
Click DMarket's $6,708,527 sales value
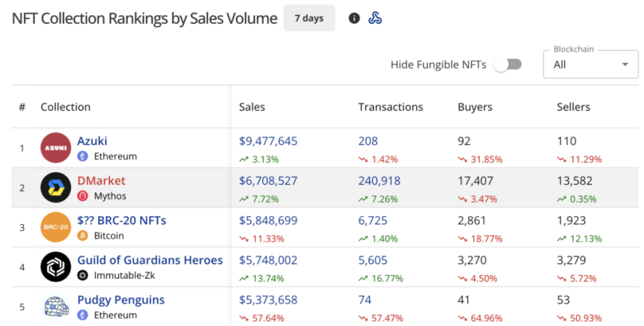click(268, 180)
